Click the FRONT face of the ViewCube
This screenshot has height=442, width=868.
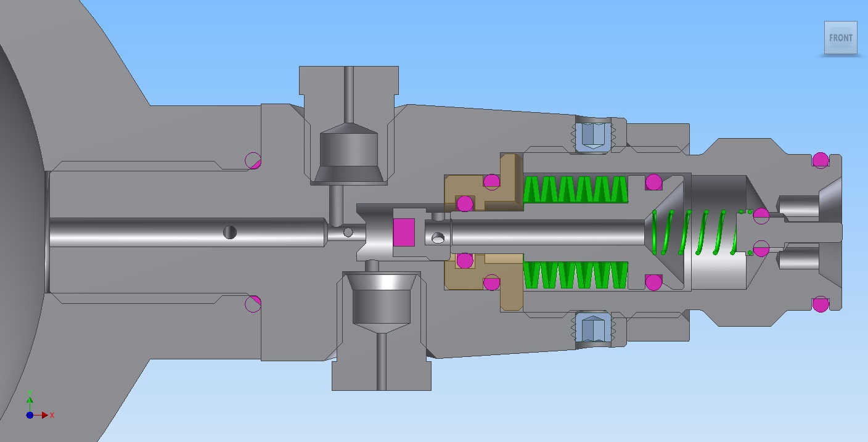pos(841,38)
